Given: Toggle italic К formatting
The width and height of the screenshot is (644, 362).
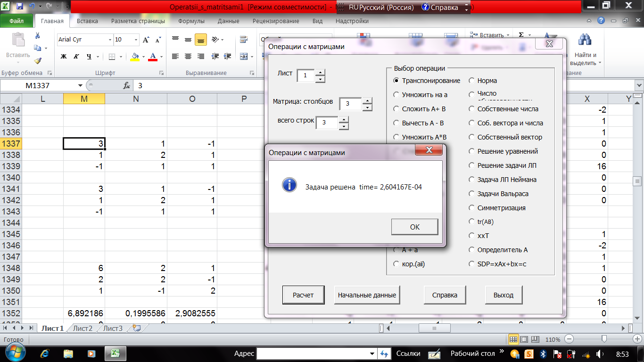Looking at the screenshot, I should click(76, 57).
